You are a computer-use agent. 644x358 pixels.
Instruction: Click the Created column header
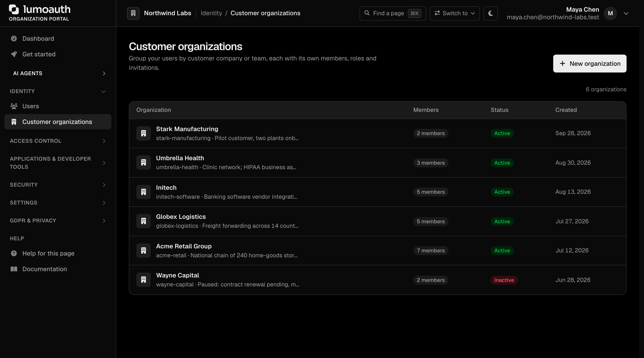coord(566,110)
